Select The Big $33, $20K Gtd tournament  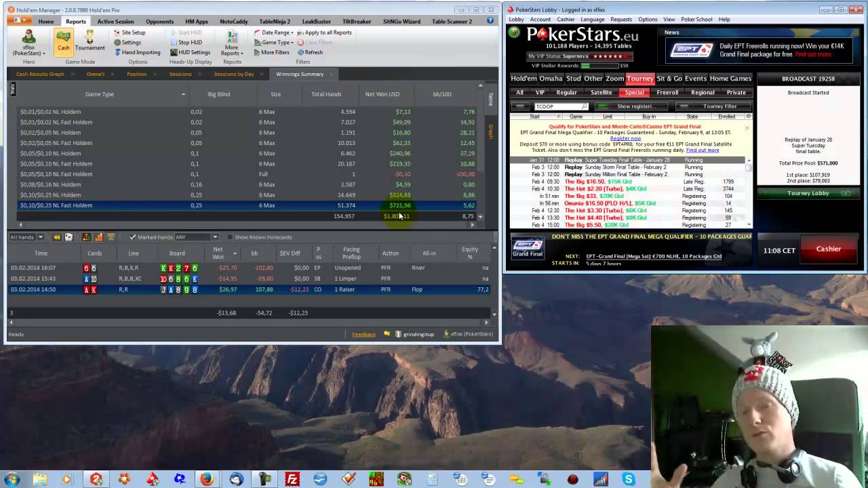point(627,196)
